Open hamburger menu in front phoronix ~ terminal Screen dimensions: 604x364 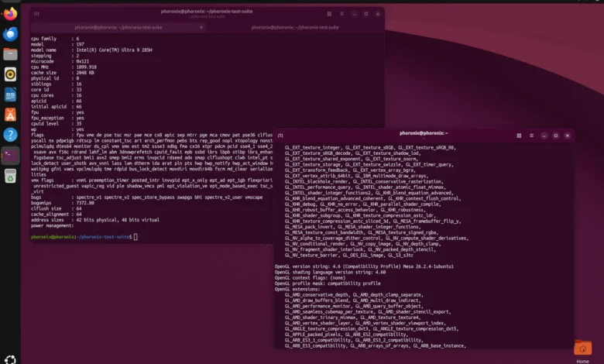(531, 136)
